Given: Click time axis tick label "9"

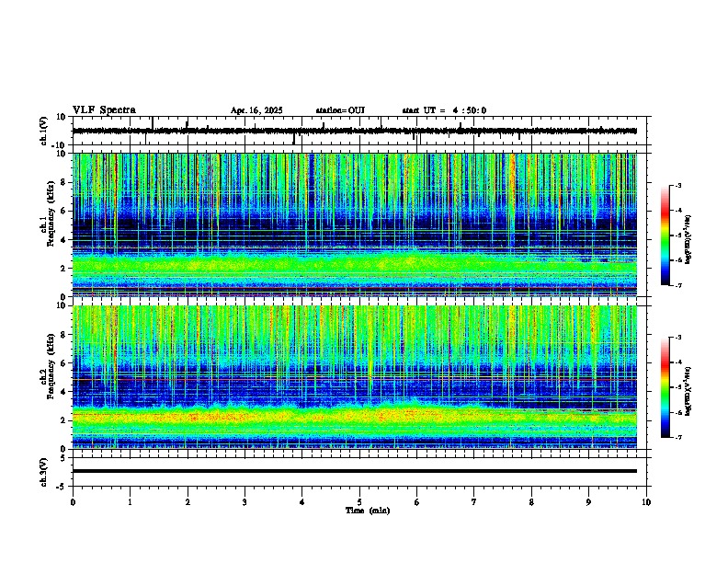Looking at the screenshot, I should click(588, 502).
